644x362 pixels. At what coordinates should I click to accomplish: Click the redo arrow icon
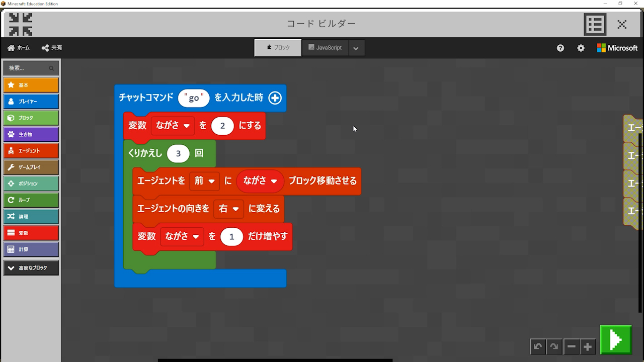coord(554,346)
